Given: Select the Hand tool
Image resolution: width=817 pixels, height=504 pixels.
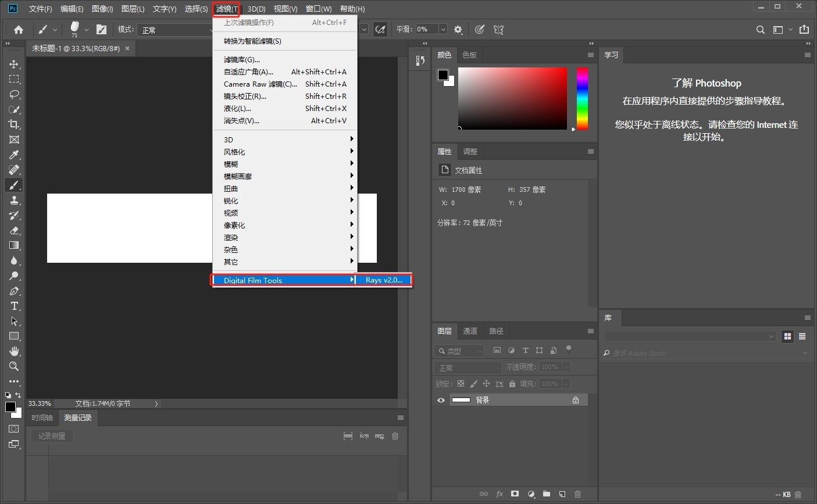Looking at the screenshot, I should pyautogui.click(x=14, y=351).
